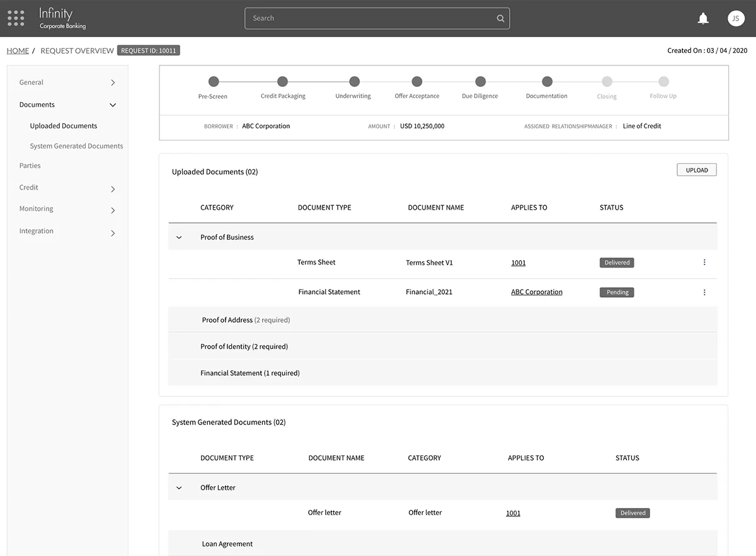
Task: Click the USD 10,250,000 amount value
Action: (422, 126)
